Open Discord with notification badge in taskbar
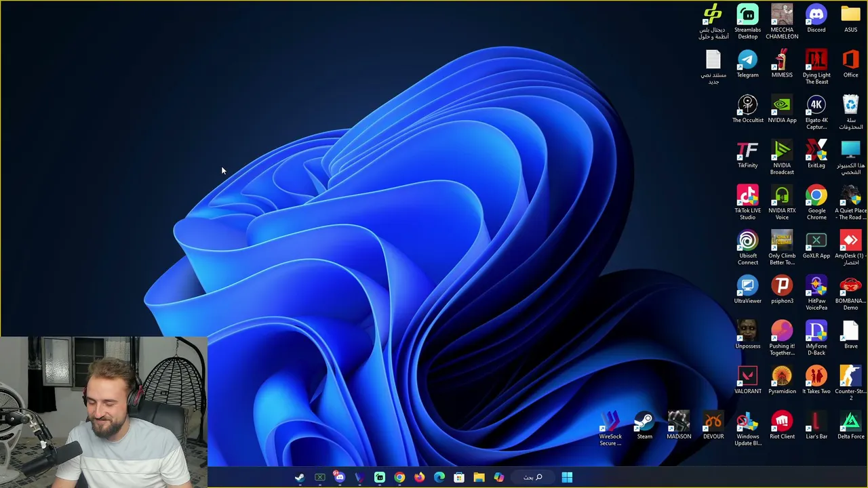The width and height of the screenshot is (868, 488). (339, 477)
